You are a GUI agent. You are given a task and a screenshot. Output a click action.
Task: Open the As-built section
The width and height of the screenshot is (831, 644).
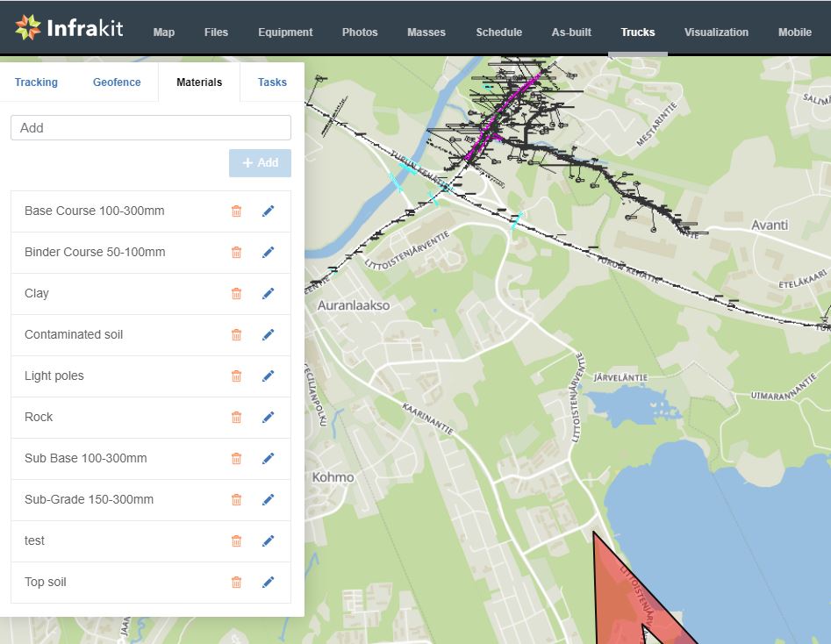[x=571, y=32]
